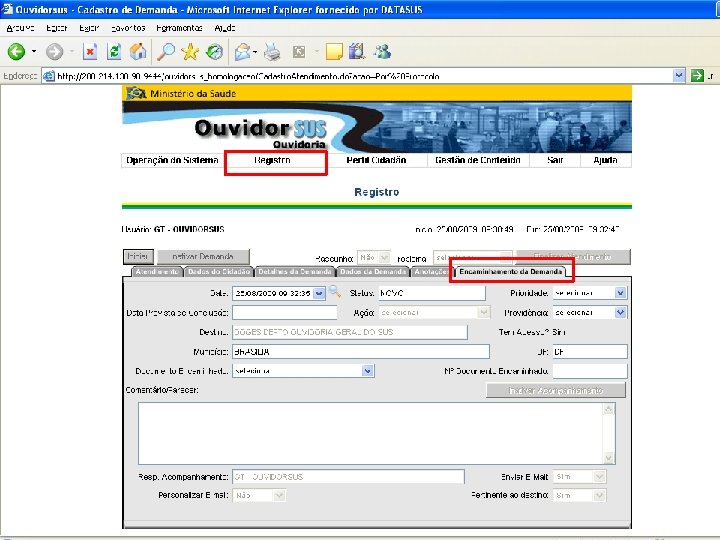
Task: Open the browser Ajuda menu next to Ferramentas
Action: pyautogui.click(x=225, y=28)
